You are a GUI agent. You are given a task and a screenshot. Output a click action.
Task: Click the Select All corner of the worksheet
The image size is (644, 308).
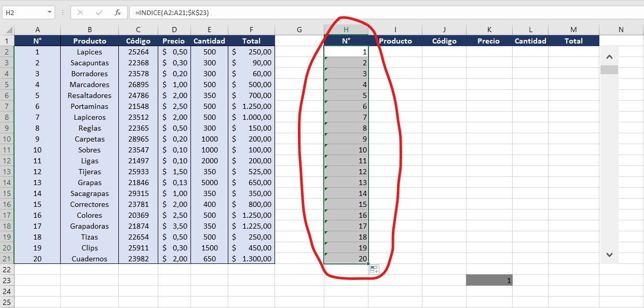pyautogui.click(x=7, y=30)
